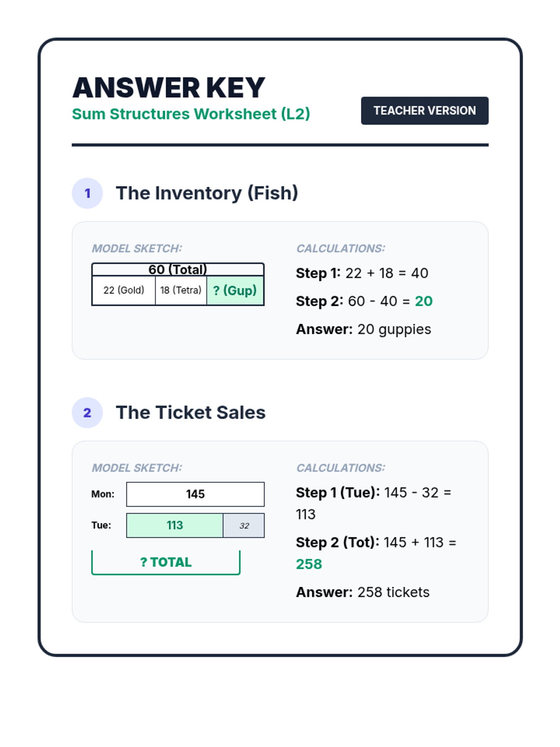Click the ? TOTAL bracket

pyautogui.click(x=166, y=562)
